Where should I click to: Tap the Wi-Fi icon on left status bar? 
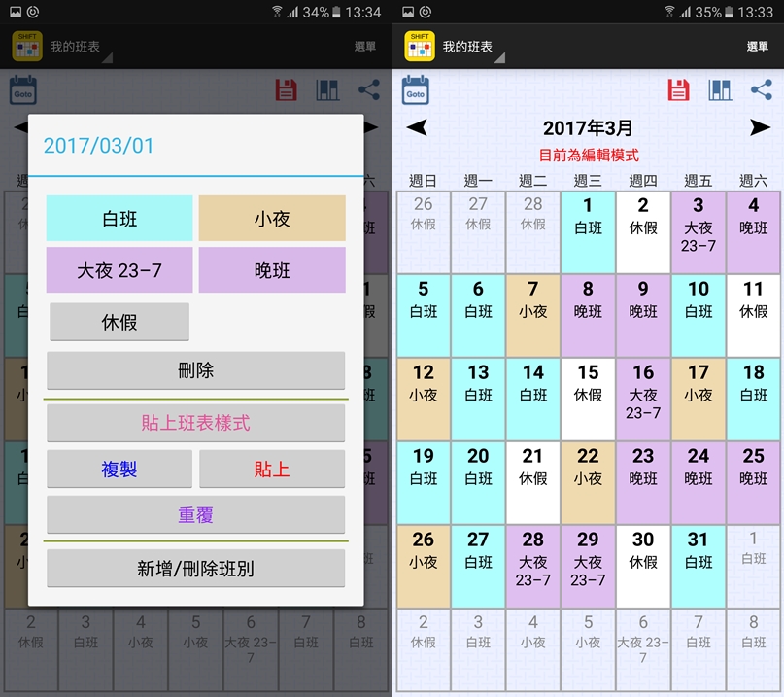[x=277, y=11]
